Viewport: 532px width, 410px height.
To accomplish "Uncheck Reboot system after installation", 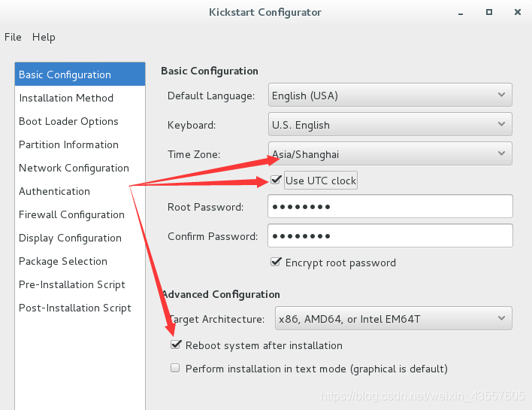I will [x=176, y=345].
